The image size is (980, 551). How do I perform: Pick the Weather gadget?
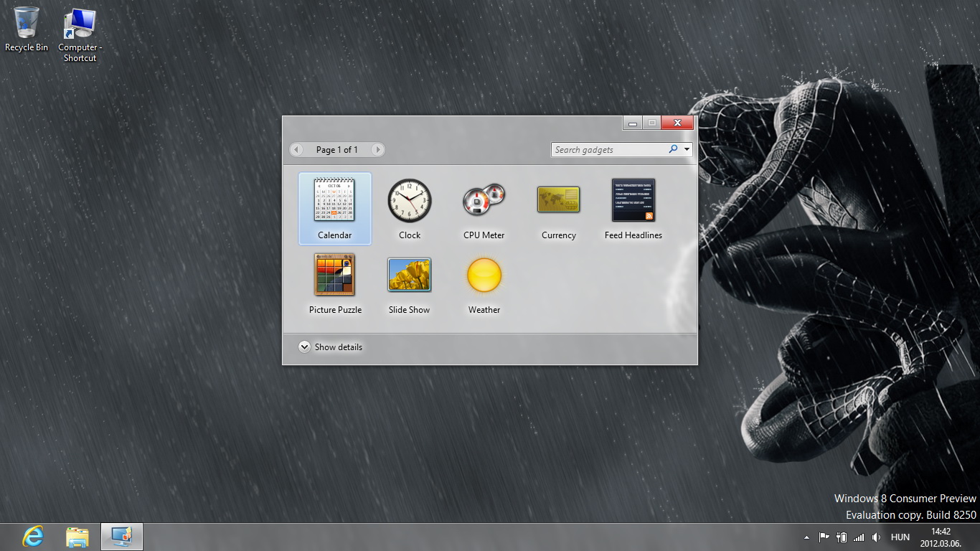click(x=484, y=283)
